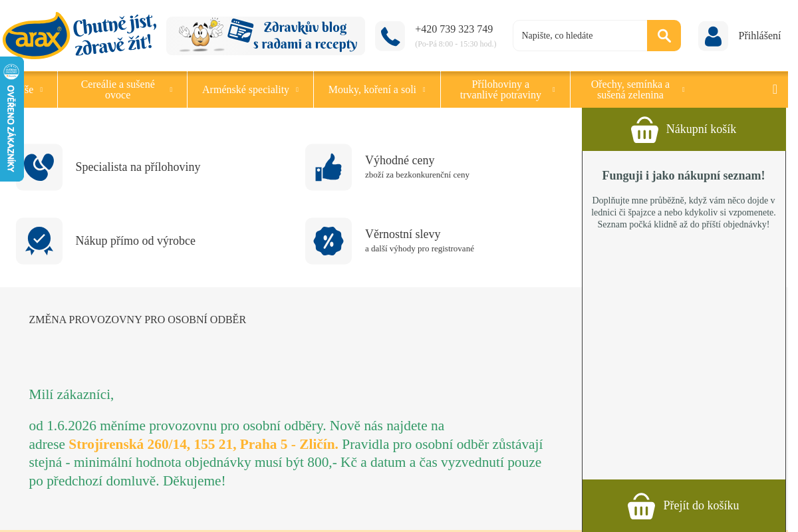The image size is (798, 532).
Task: Select the heading "Změna provozovny pro osobní odběr"
Action: click(x=138, y=320)
